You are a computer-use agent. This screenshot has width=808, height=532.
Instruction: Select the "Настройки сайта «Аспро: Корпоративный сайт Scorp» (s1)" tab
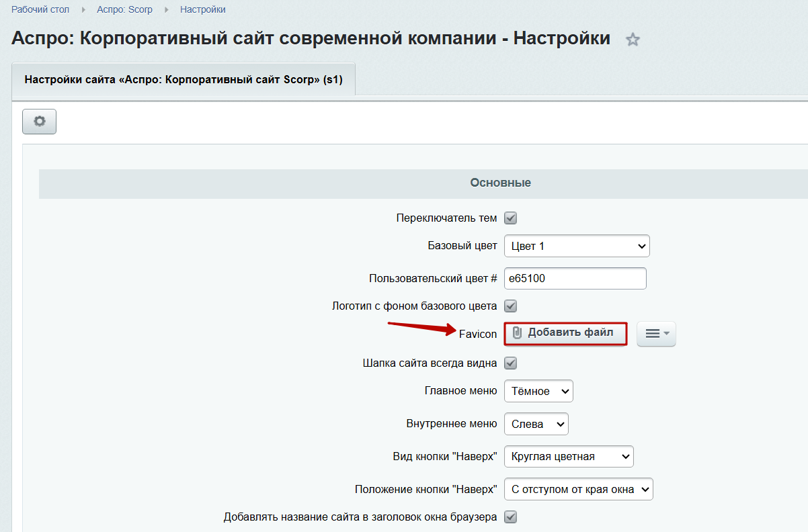click(x=184, y=79)
